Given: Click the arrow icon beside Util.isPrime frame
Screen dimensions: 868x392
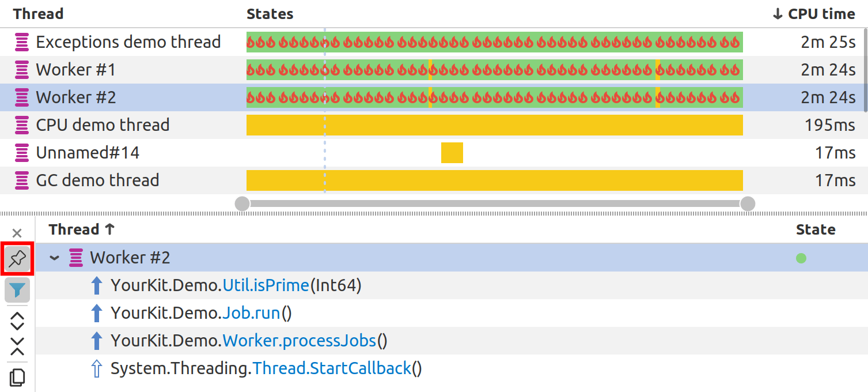Looking at the screenshot, I should [x=97, y=285].
